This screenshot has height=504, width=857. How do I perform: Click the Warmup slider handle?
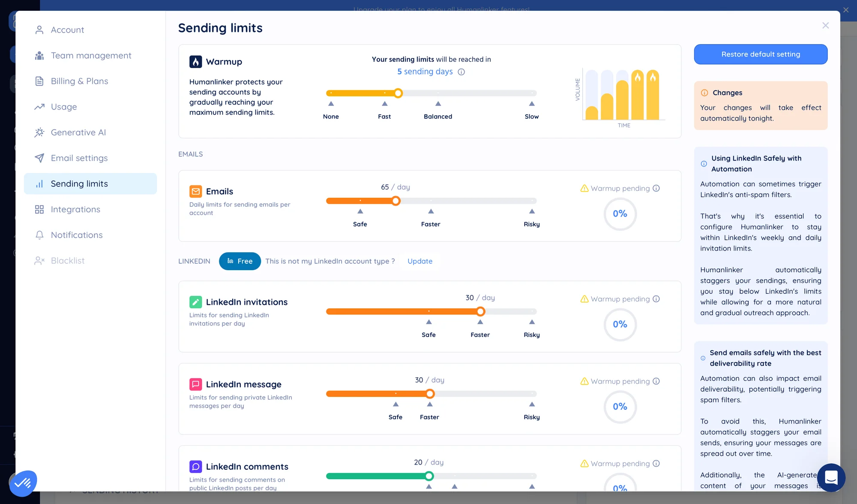coord(398,93)
